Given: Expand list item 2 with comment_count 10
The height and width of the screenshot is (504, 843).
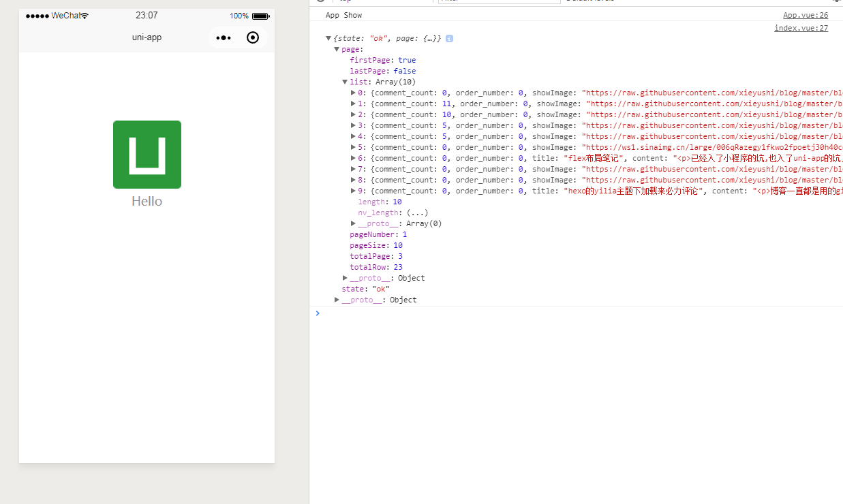Looking at the screenshot, I should [353, 114].
